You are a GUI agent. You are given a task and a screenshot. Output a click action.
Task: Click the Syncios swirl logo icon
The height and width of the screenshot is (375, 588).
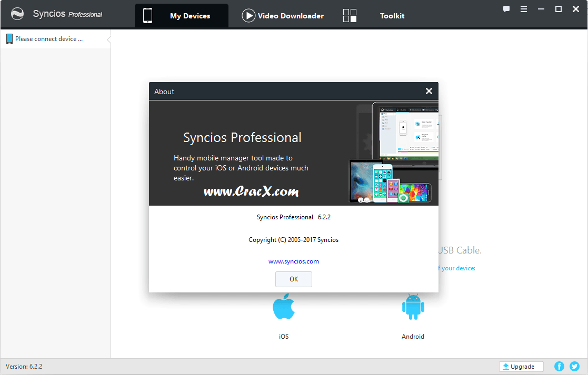(17, 14)
